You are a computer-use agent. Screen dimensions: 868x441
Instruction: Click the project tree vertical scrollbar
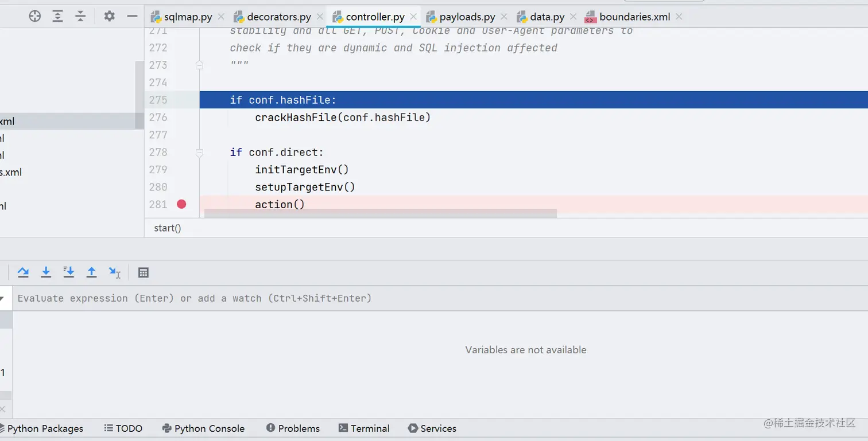coord(139,95)
